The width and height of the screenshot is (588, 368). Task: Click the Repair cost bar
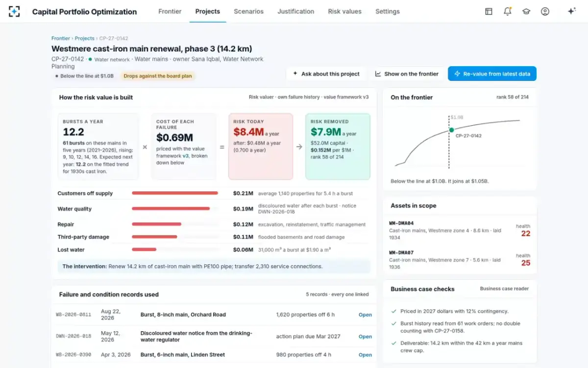point(156,224)
